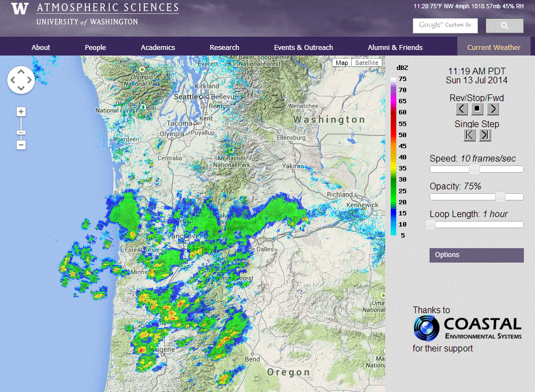The width and height of the screenshot is (535, 392).
Task: Click the UW block W logo
Action: click(x=19, y=8)
